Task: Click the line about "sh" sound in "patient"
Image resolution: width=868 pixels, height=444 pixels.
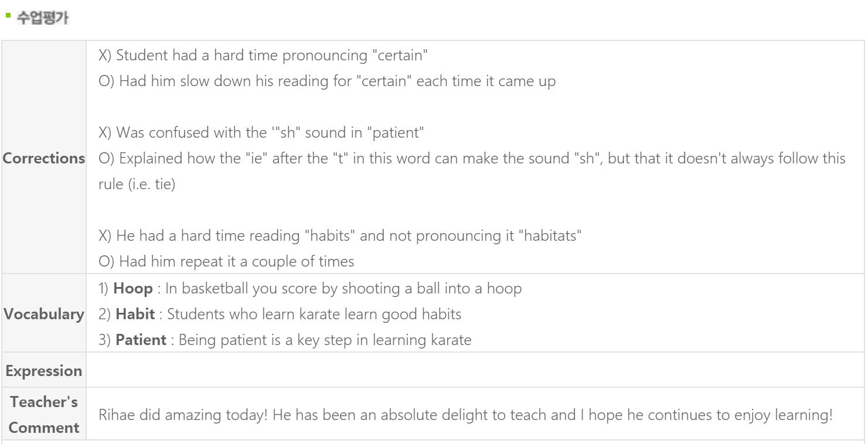Action: coord(261,132)
